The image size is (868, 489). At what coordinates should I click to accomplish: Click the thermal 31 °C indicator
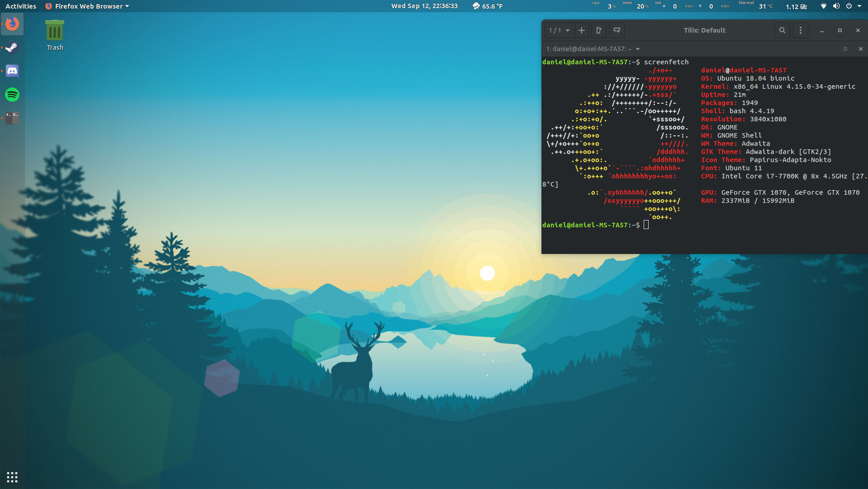[x=755, y=6]
